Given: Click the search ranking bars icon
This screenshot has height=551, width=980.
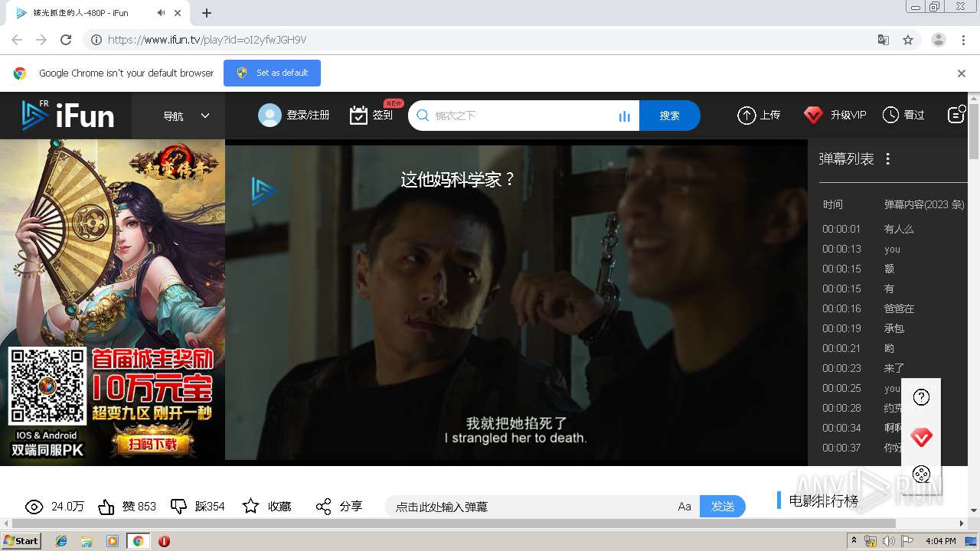Looking at the screenshot, I should [x=625, y=116].
